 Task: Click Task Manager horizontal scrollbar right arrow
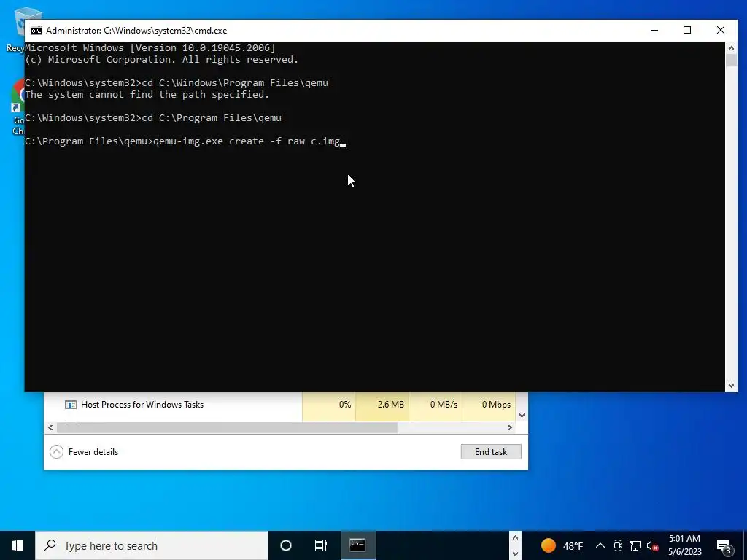click(510, 427)
